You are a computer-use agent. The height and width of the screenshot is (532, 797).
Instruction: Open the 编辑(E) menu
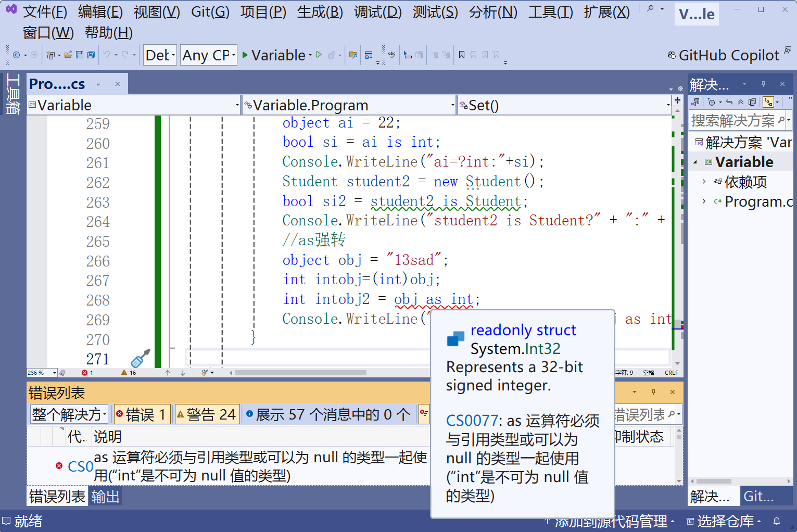[x=100, y=11]
